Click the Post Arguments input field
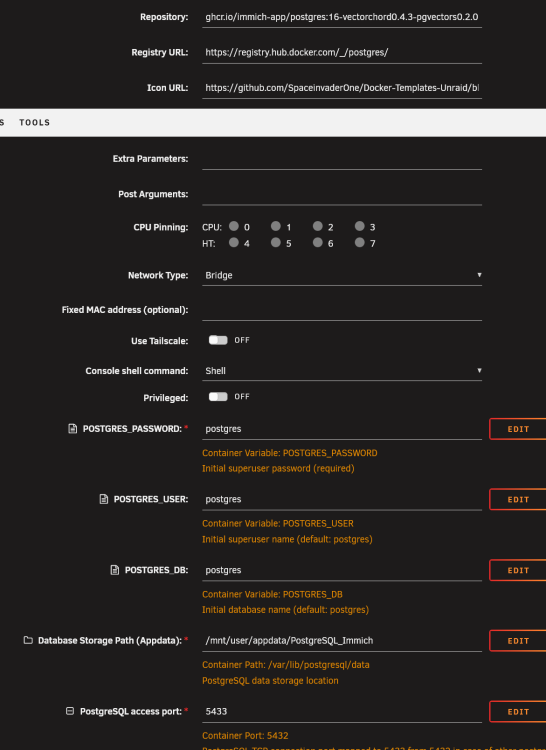Viewport: 546px width, 750px height. [342, 194]
